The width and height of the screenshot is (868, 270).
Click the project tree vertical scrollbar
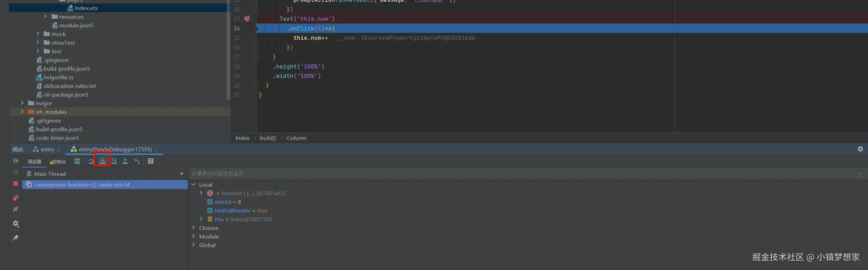tap(228, 52)
